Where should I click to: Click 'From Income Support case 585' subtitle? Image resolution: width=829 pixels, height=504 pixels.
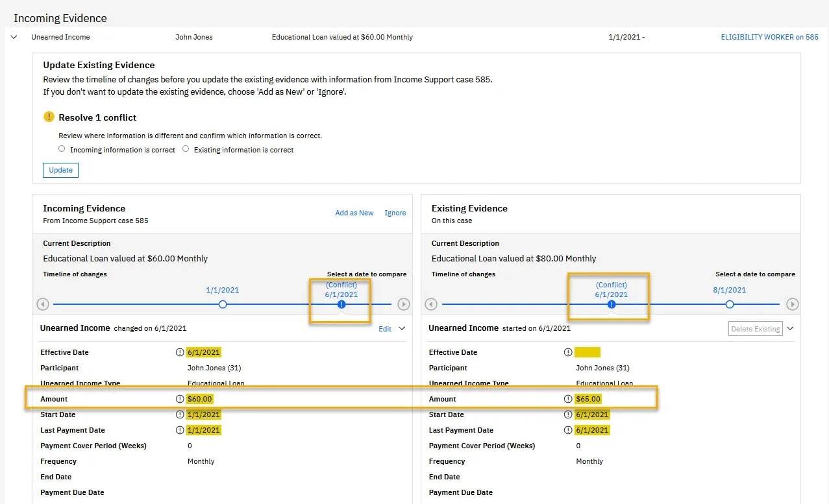[95, 221]
